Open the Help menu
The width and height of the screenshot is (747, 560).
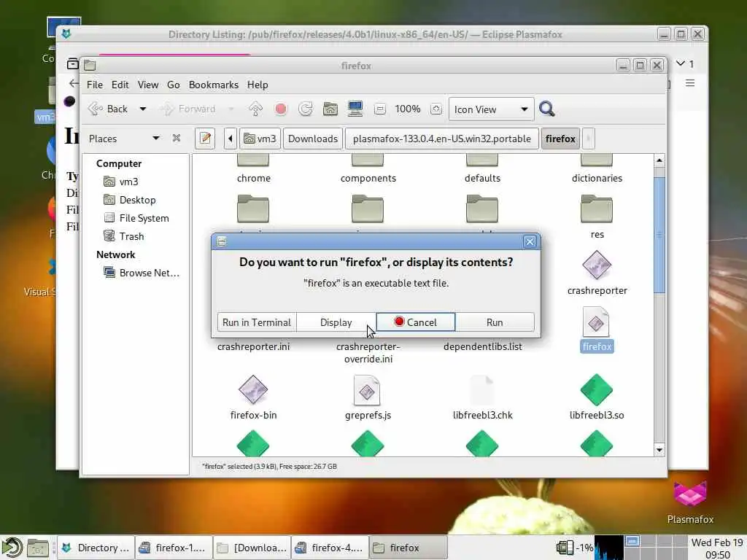[x=258, y=85]
